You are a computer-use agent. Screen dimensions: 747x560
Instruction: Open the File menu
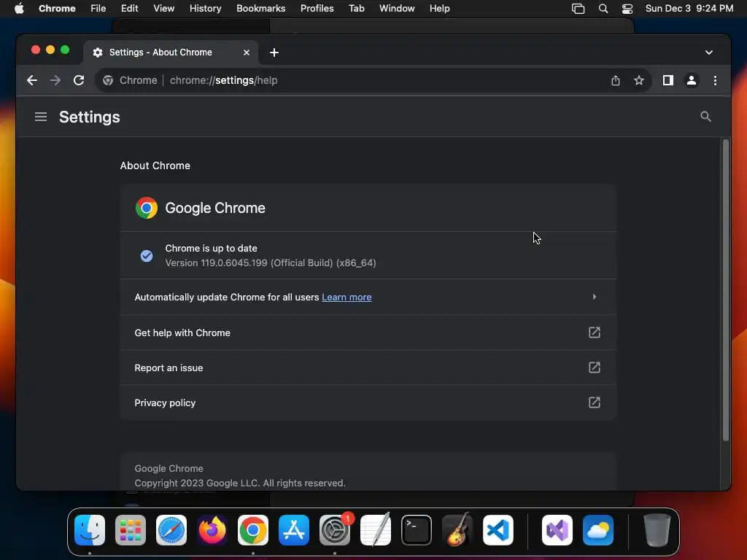[98, 9]
